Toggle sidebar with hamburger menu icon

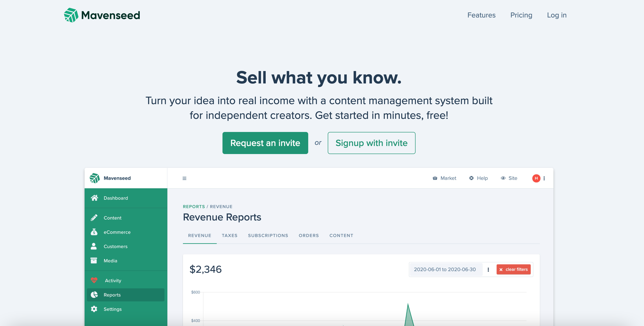pyautogui.click(x=185, y=178)
